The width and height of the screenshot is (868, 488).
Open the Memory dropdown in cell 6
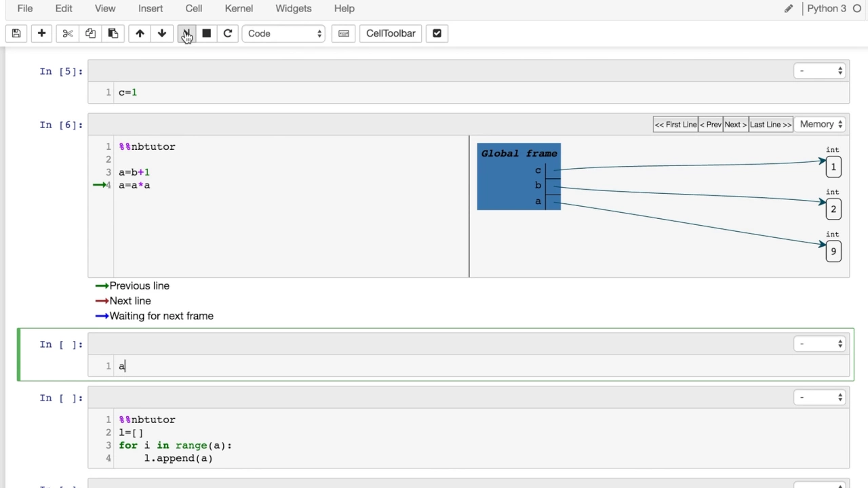coord(821,124)
